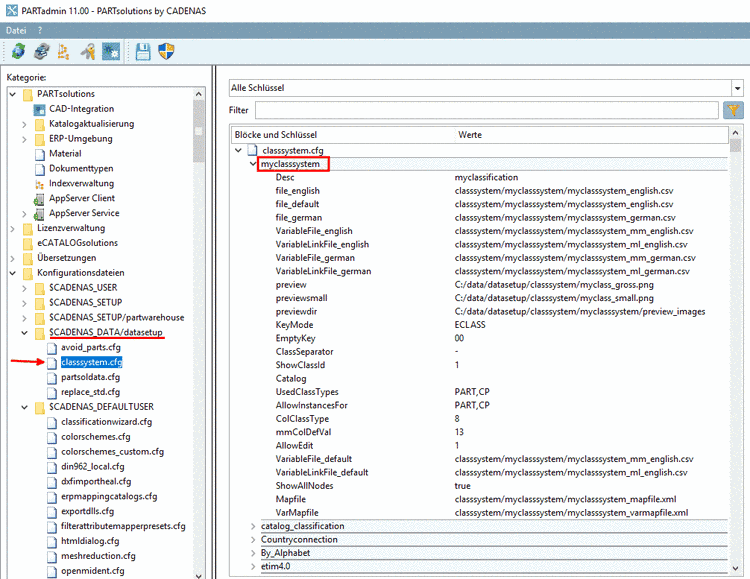Click the save floppy disk icon
This screenshot has width=750, height=579.
click(143, 51)
